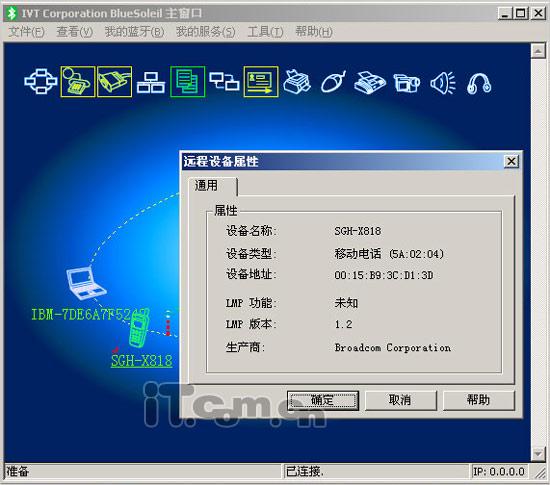Image resolution: width=550 pixels, height=485 pixels.
Task: Open the 我的蓝牙(B) menu
Action: pos(134,32)
